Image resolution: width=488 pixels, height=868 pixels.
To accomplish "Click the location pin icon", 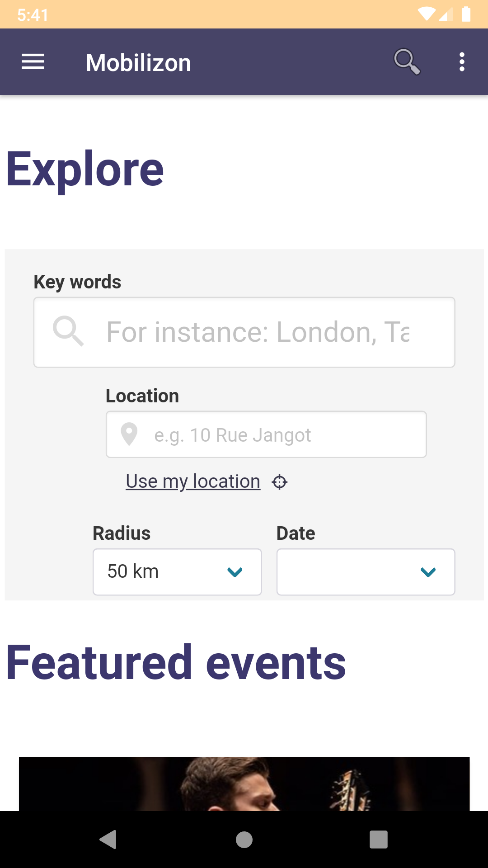I will (129, 434).
